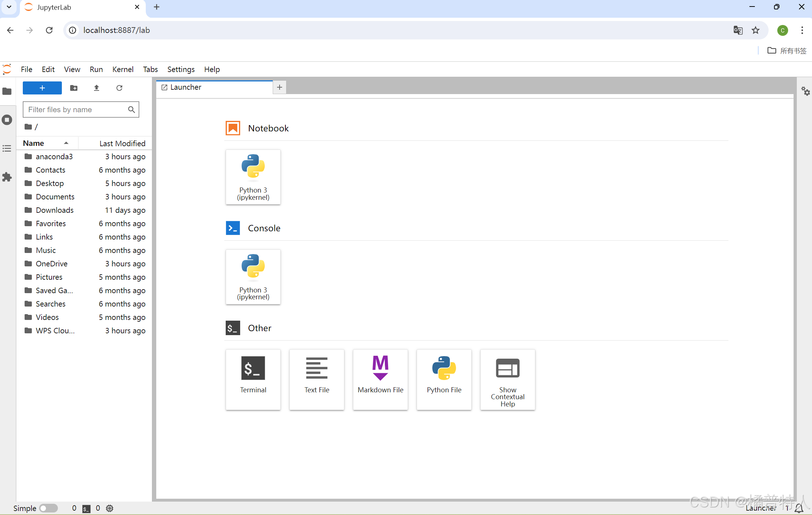Click the kernel chip icon in status bar
This screenshot has height=515, width=812.
click(x=110, y=508)
